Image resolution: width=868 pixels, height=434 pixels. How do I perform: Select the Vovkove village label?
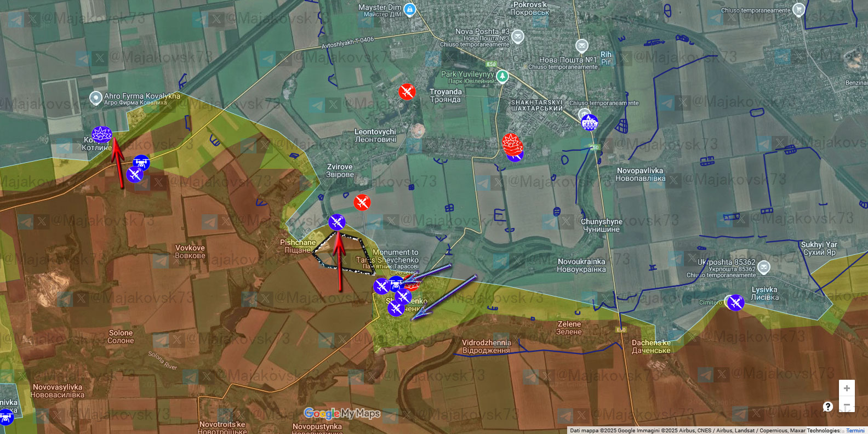coord(190,252)
